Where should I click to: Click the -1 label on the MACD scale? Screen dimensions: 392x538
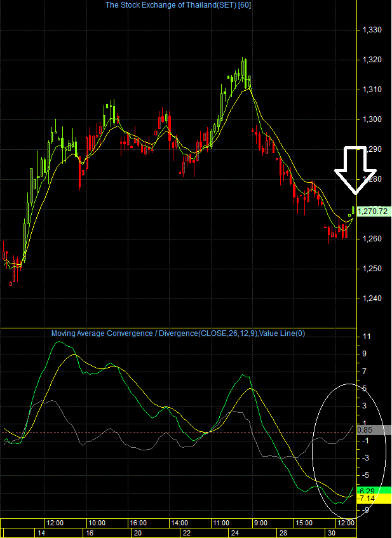pyautogui.click(x=365, y=441)
